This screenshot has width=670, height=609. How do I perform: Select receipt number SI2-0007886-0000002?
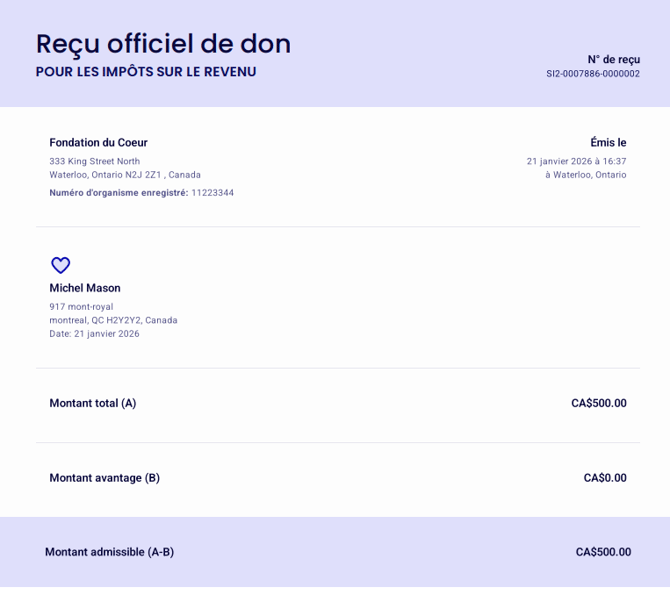tap(592, 74)
